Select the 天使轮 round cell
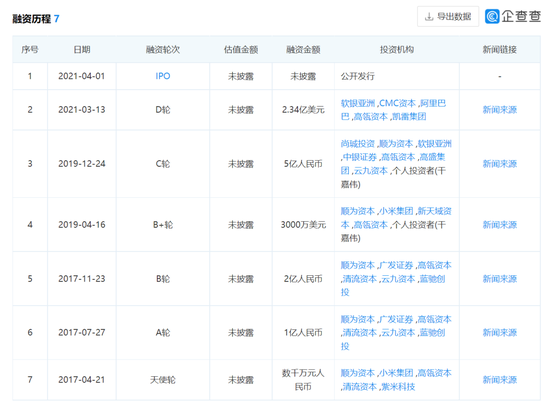 click(163, 380)
